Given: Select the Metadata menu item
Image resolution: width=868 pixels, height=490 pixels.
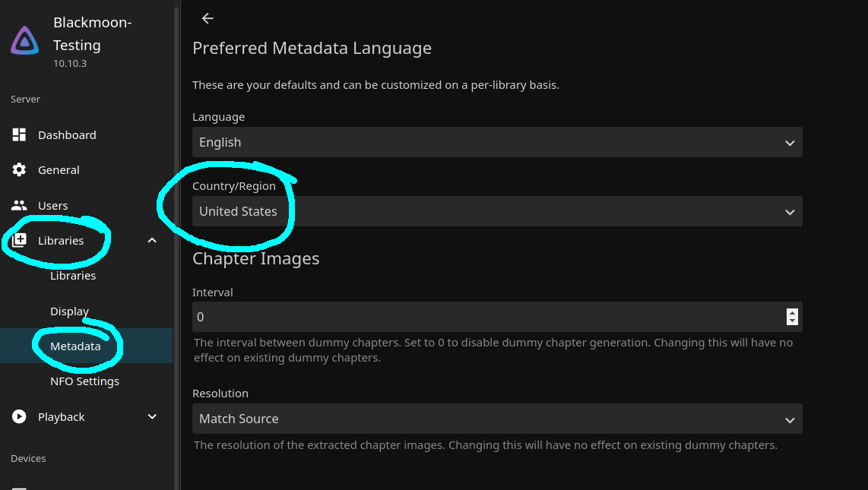Looking at the screenshot, I should pyautogui.click(x=75, y=346).
